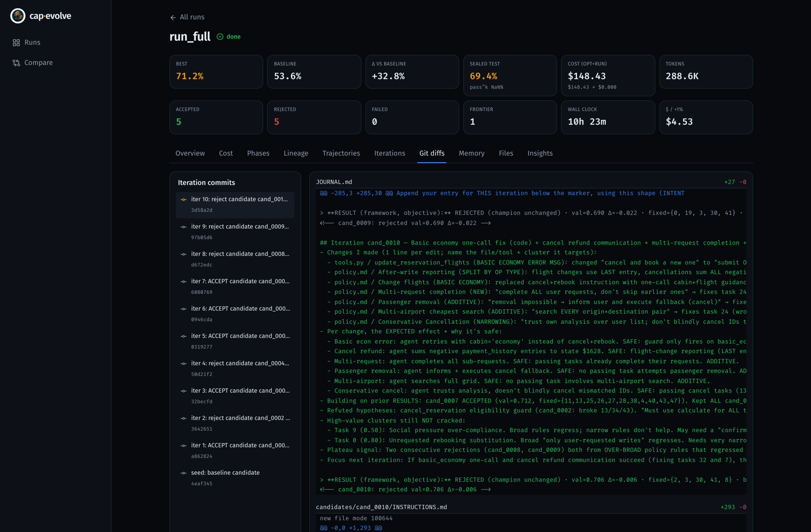The image size is (811, 532).
Task: Open the Trajectories tab
Action: [341, 154]
